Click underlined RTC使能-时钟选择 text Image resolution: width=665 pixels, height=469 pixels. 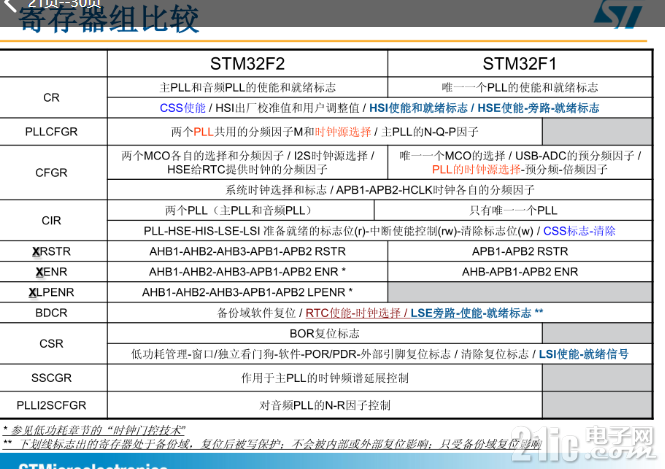point(353,313)
